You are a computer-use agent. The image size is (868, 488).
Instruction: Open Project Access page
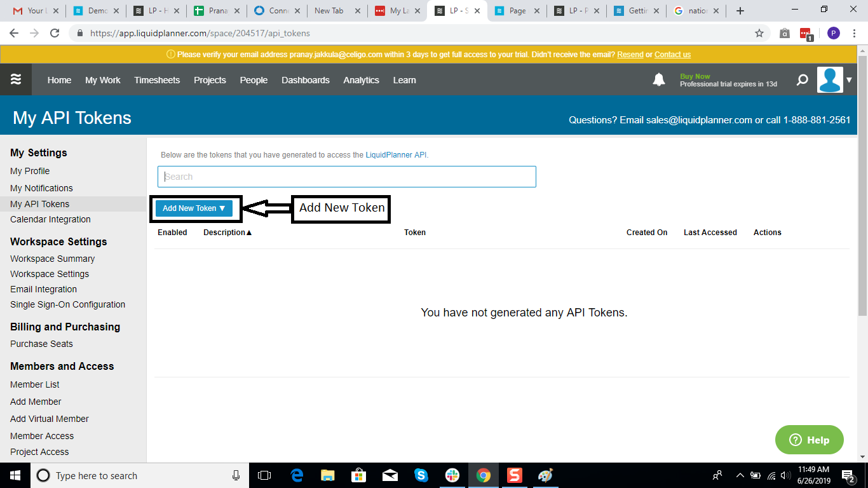pyautogui.click(x=39, y=452)
